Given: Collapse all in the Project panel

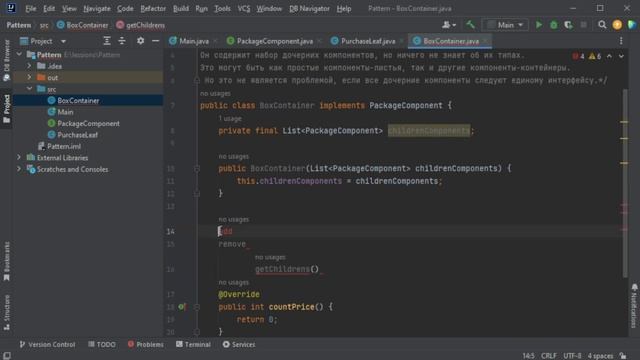Looking at the screenshot, I should (x=122, y=41).
